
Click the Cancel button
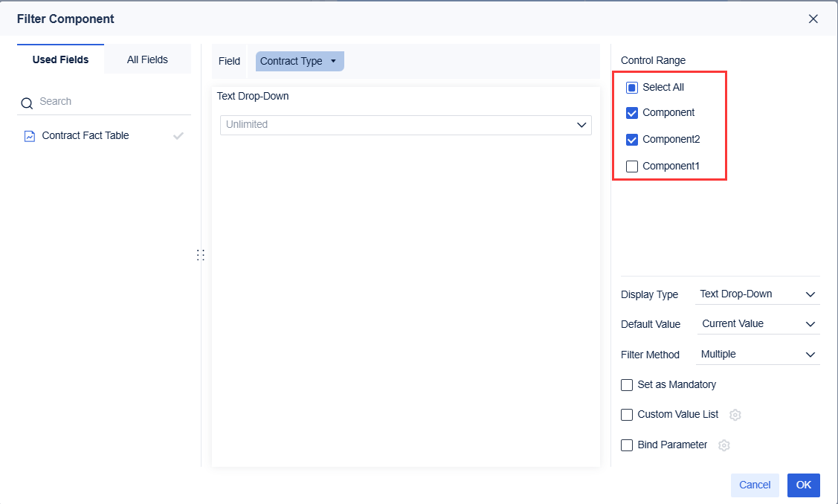pos(755,485)
